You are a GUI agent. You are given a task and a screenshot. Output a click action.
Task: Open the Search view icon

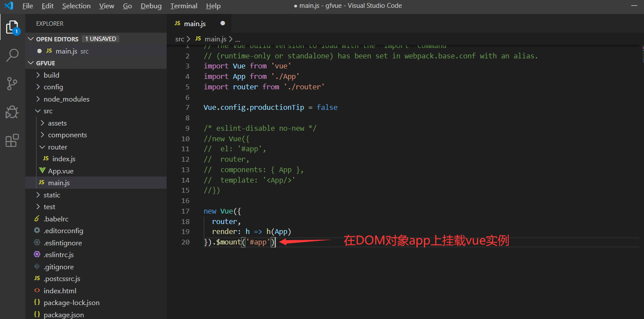click(12, 55)
